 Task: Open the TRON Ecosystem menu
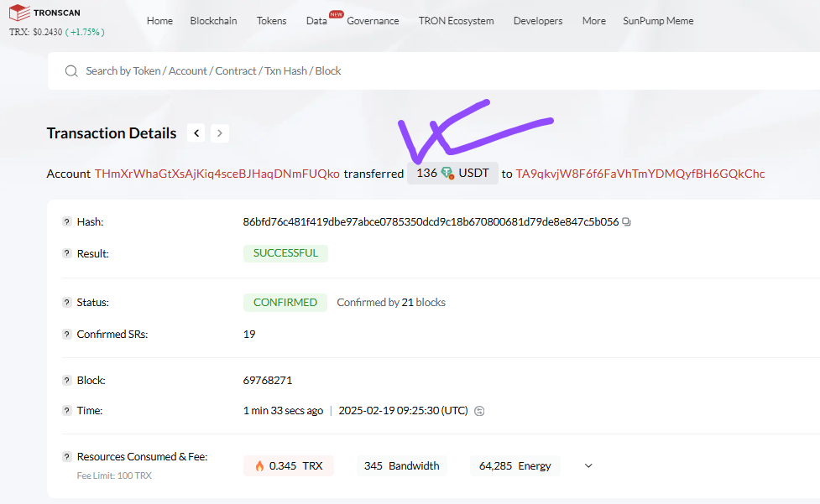coord(456,21)
